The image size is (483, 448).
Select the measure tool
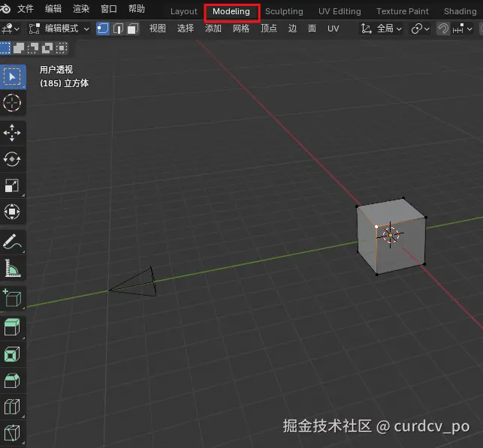(x=12, y=268)
